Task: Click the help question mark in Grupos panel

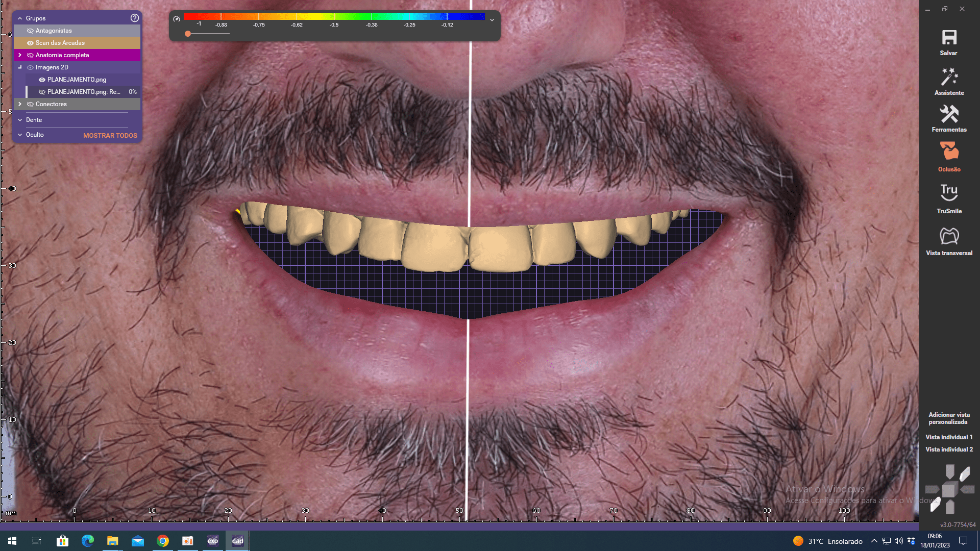Action: (x=135, y=18)
